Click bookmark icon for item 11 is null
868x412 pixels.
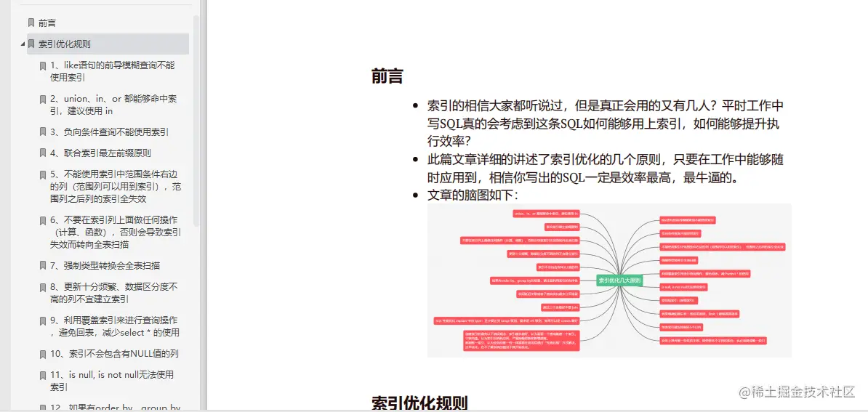pyautogui.click(x=43, y=376)
